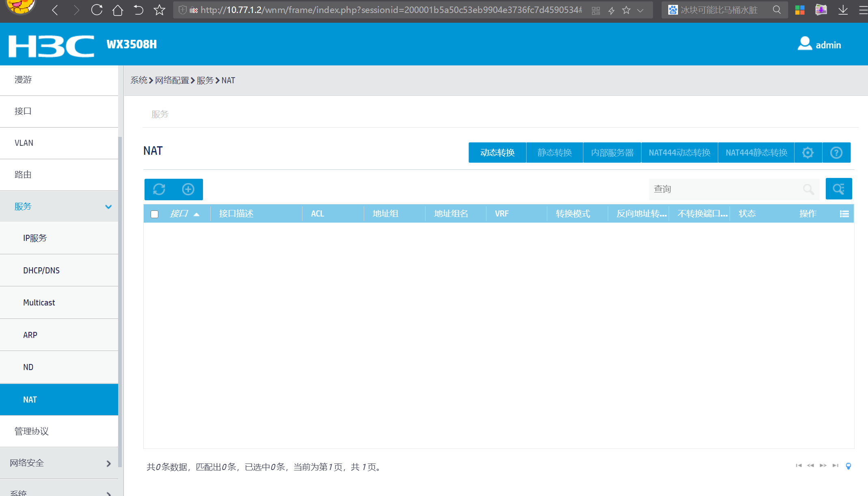This screenshot has width=868, height=496.
Task: Open 路由 in sidebar
Action: 59,175
